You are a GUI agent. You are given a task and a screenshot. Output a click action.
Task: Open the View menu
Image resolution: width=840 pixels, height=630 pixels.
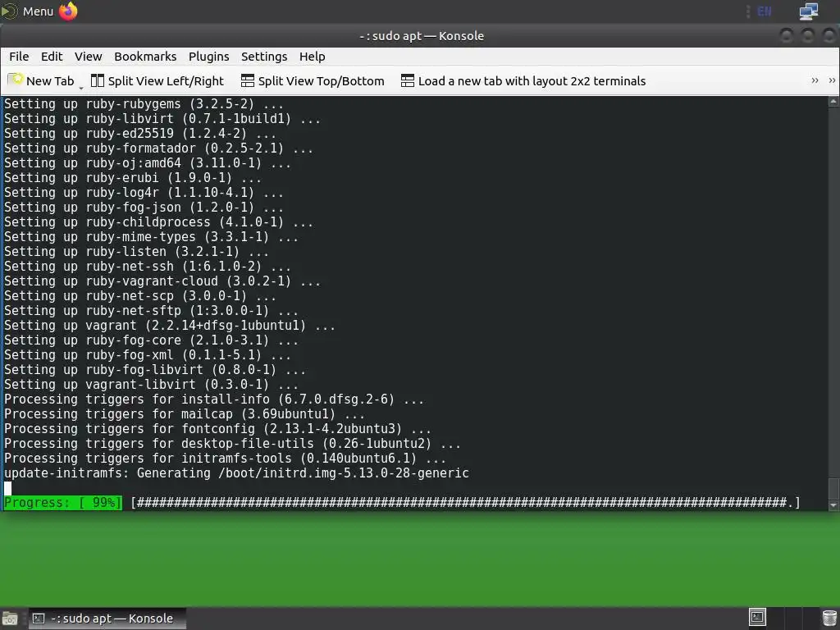tap(89, 57)
